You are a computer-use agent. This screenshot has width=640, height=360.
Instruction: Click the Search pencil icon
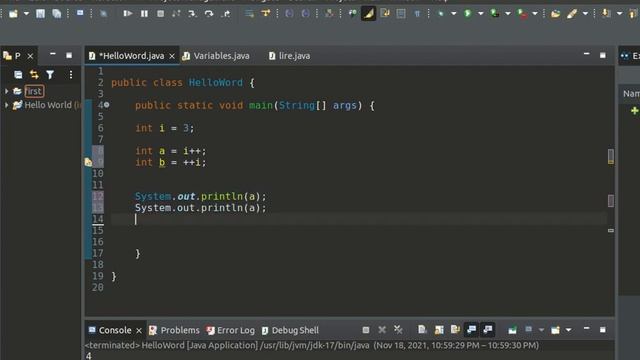tap(572, 14)
